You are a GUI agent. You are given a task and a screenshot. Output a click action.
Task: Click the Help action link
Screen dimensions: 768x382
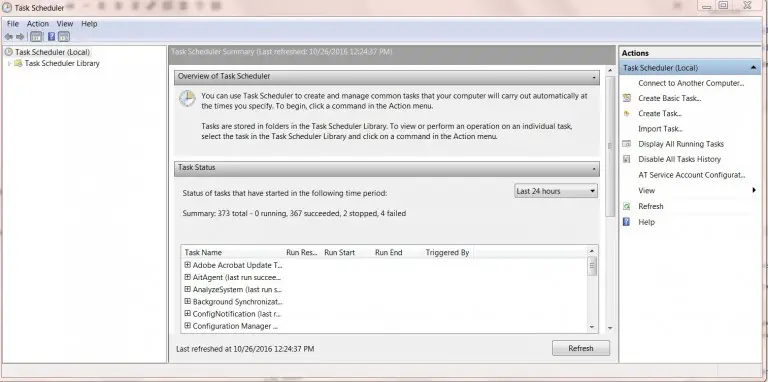[646, 222]
